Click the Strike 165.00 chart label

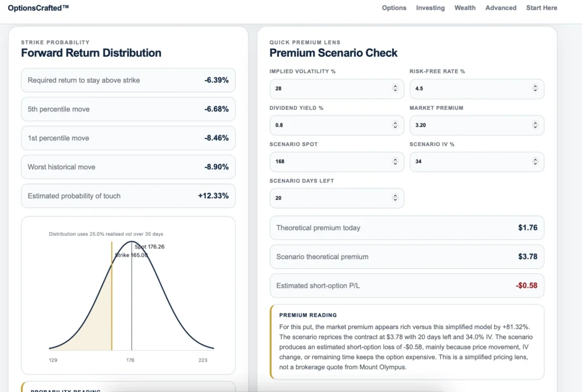click(131, 255)
